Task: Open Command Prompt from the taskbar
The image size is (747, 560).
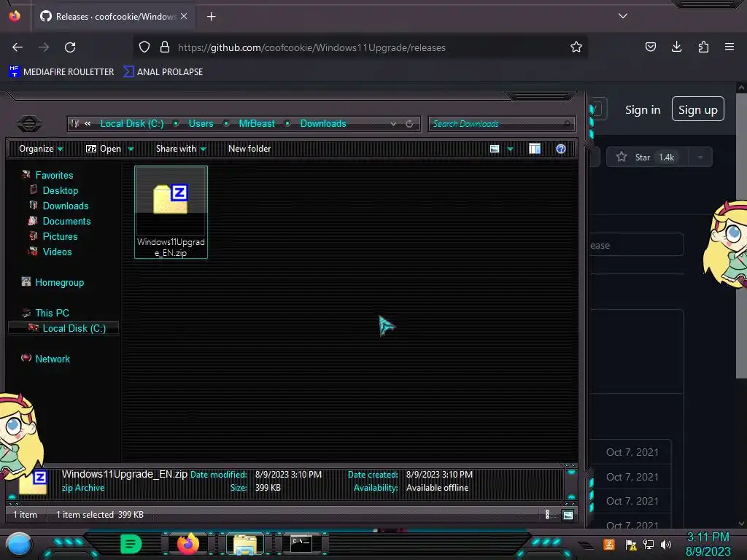Action: click(x=301, y=544)
